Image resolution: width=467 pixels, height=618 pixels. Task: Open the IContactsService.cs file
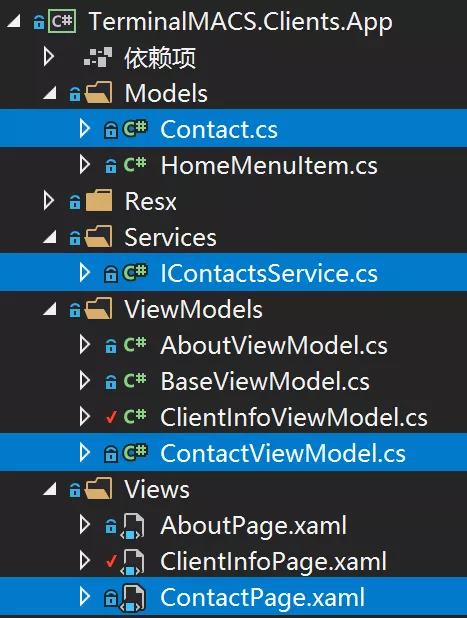269,273
